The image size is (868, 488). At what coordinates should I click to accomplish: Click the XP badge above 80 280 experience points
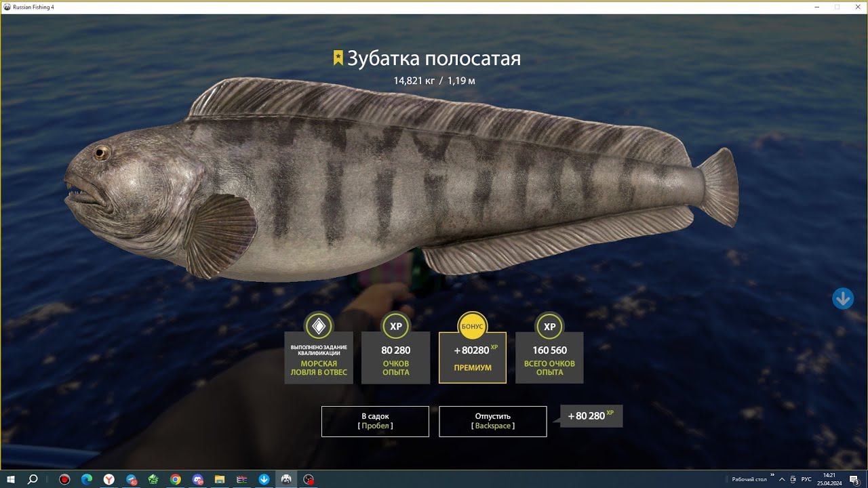tap(396, 327)
